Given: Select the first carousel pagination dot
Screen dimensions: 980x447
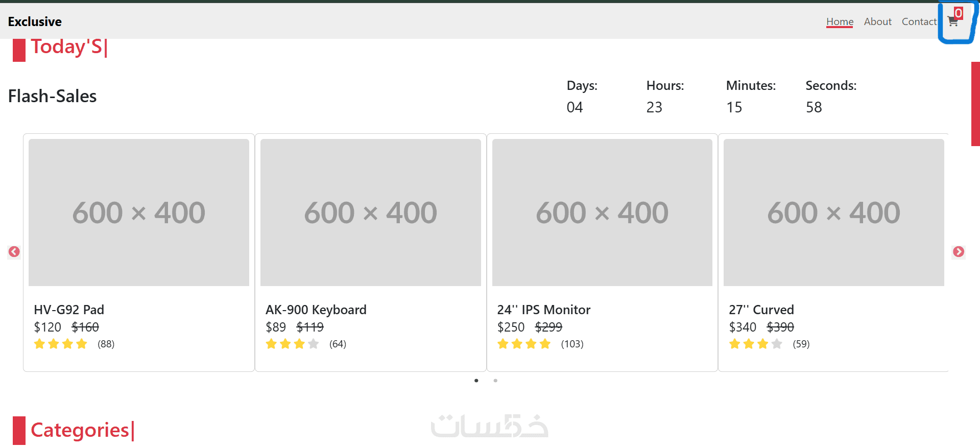Looking at the screenshot, I should (x=476, y=381).
